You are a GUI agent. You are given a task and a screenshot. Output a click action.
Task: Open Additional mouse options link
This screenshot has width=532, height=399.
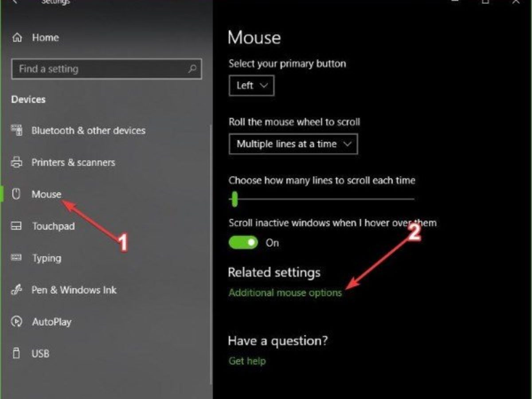click(x=285, y=293)
